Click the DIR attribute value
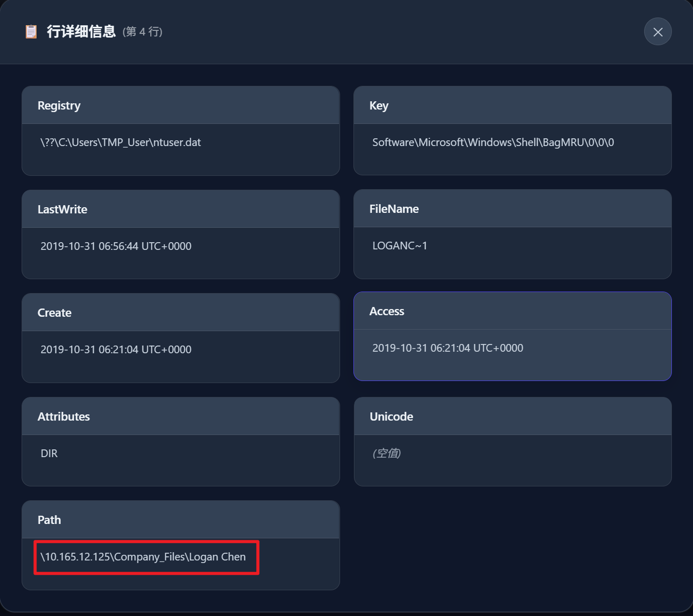The image size is (693, 616). [x=49, y=454]
